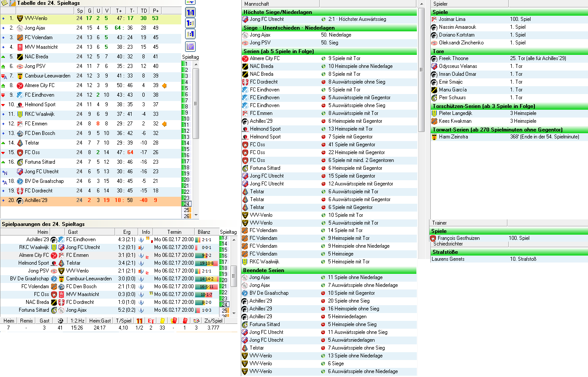Click the Mannschaft panel scrollbar thumb
The width and height of the screenshot is (588, 377).
tap(421, 70)
